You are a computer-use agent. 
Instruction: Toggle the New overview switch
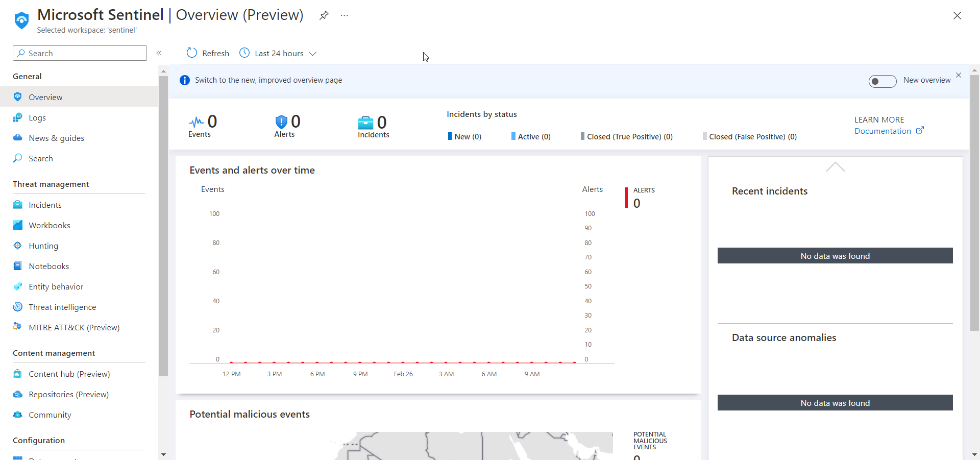(x=883, y=81)
